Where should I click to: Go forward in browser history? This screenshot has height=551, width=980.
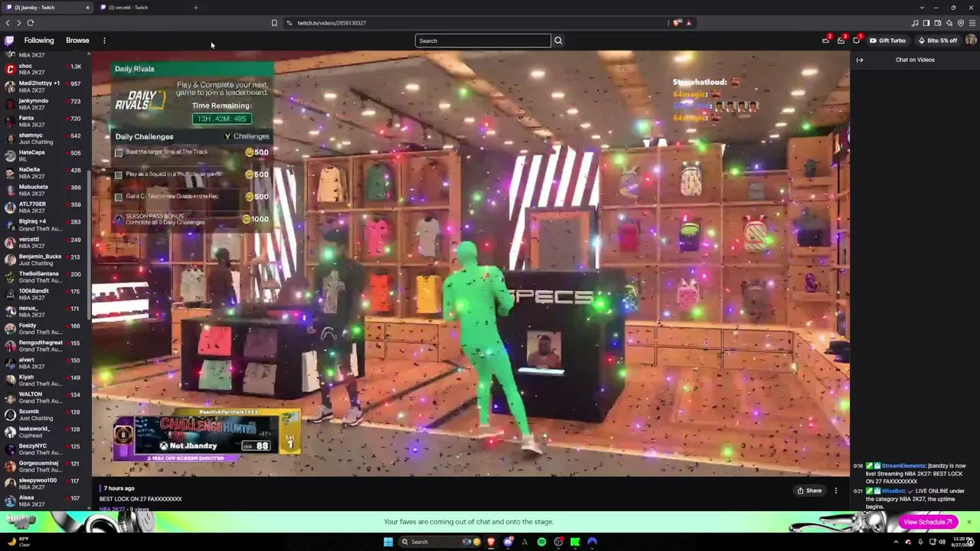point(19,23)
